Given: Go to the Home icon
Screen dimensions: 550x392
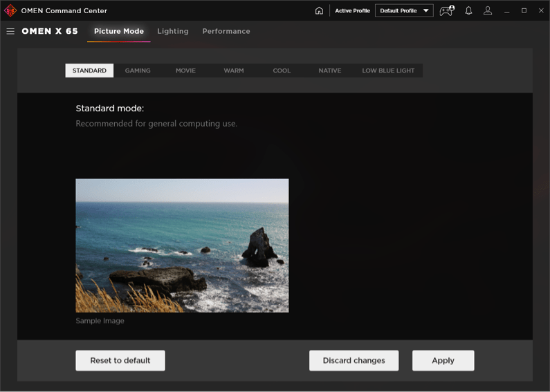Looking at the screenshot, I should click(x=319, y=10).
